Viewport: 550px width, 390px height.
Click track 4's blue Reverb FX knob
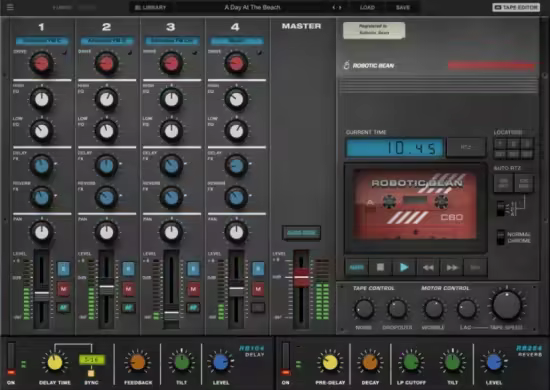coord(236,197)
